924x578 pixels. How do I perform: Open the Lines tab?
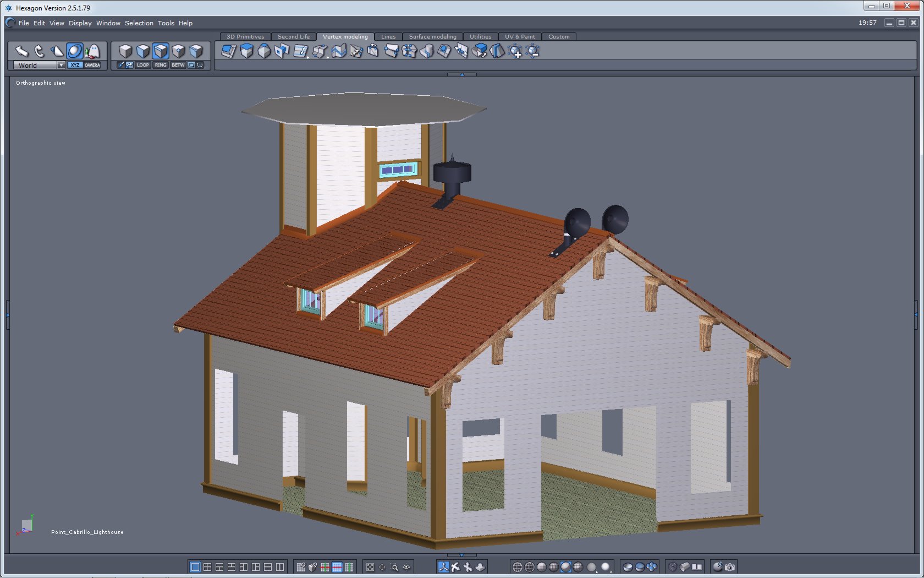388,37
